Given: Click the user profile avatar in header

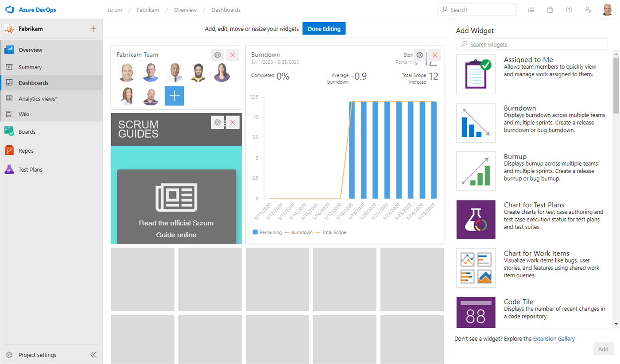Looking at the screenshot, I should tap(608, 10).
